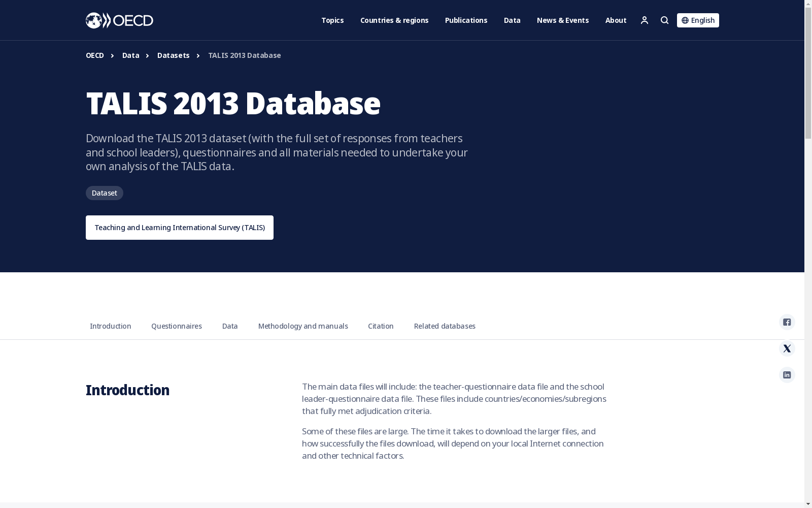
Task: Click the Dataset tag
Action: coord(105,193)
